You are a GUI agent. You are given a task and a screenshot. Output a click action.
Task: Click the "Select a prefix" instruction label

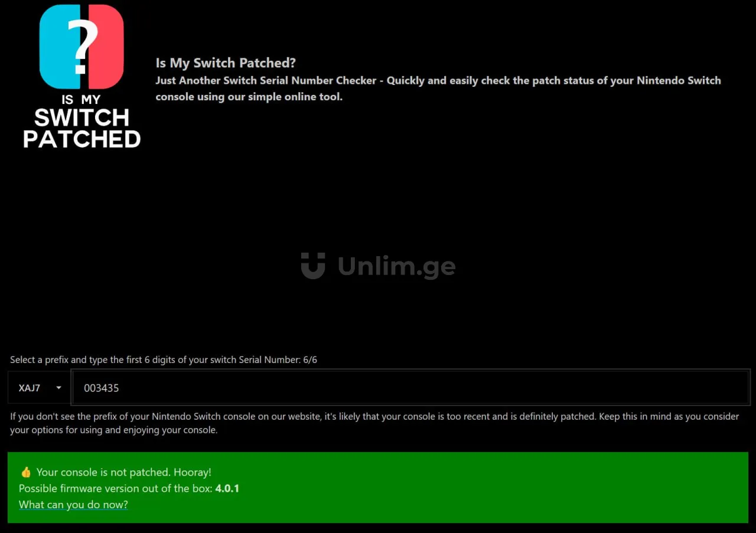tap(164, 359)
